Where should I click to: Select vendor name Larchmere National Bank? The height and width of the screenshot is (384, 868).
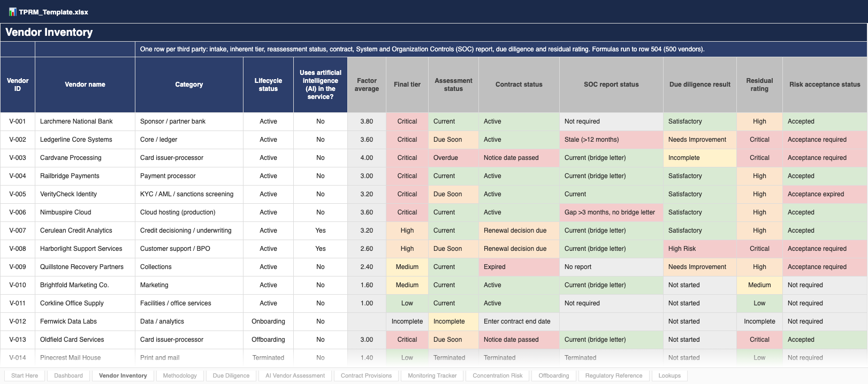(x=85, y=121)
